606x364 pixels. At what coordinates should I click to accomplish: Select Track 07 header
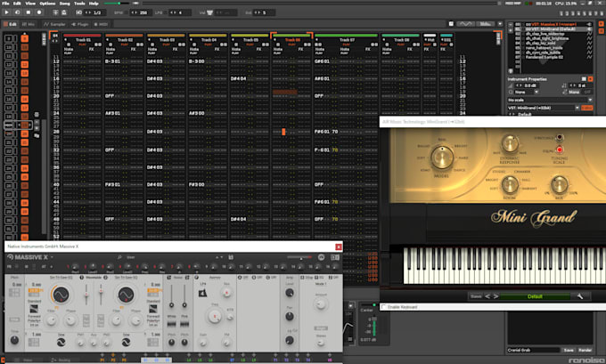(x=347, y=40)
